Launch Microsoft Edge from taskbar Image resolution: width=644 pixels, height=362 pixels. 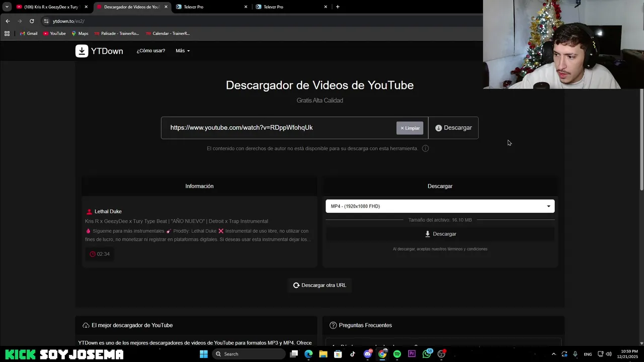point(308,354)
